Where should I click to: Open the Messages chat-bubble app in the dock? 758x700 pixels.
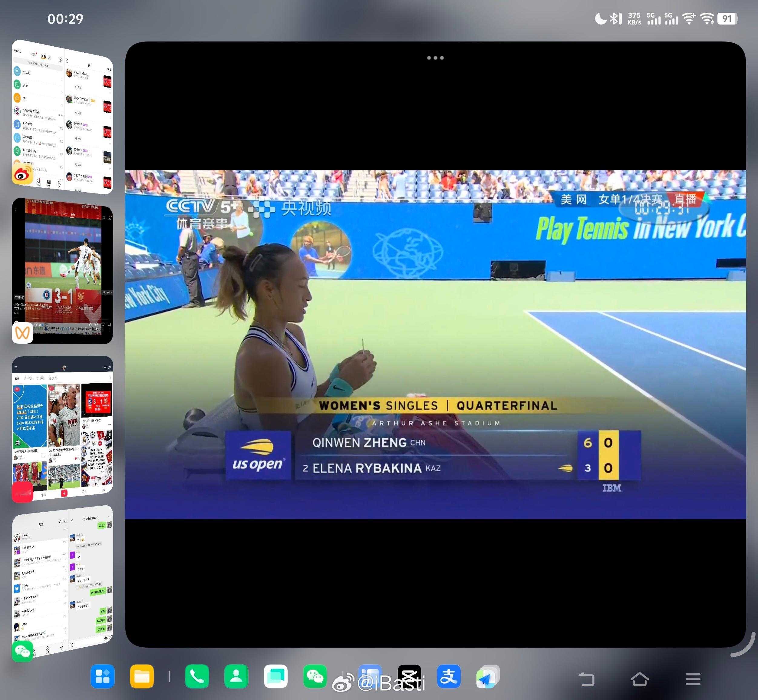coord(276,676)
